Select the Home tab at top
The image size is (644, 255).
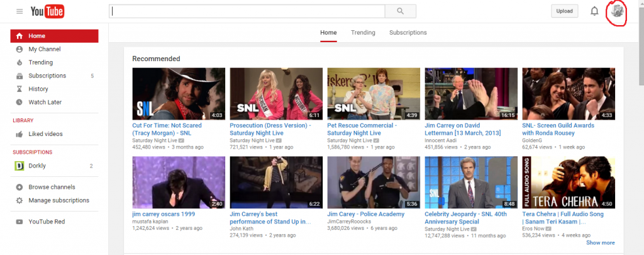coord(328,33)
